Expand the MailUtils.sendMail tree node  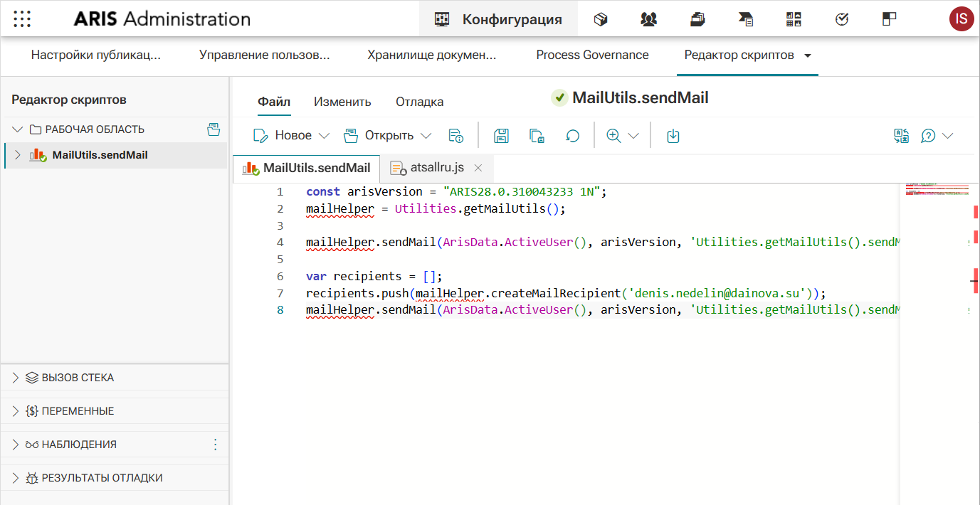tap(18, 155)
